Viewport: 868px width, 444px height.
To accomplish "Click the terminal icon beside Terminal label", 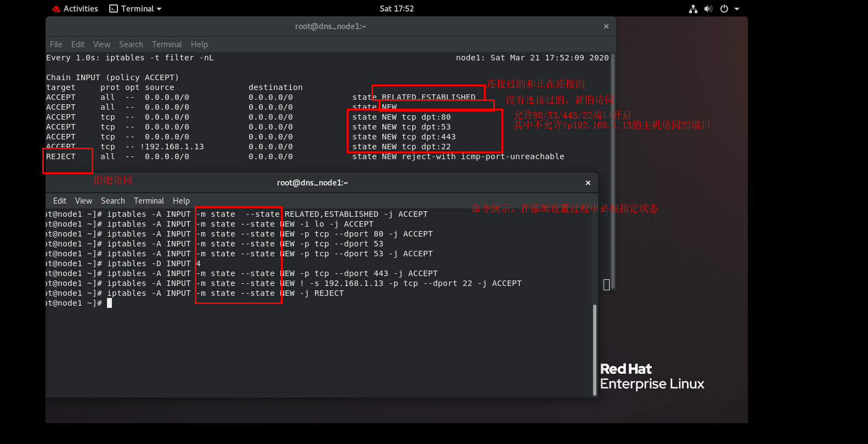I will coord(114,9).
